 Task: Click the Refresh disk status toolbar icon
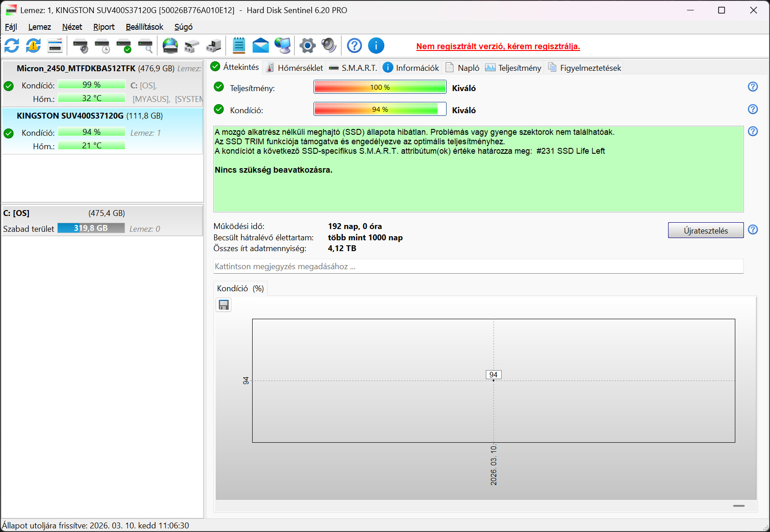[12, 46]
